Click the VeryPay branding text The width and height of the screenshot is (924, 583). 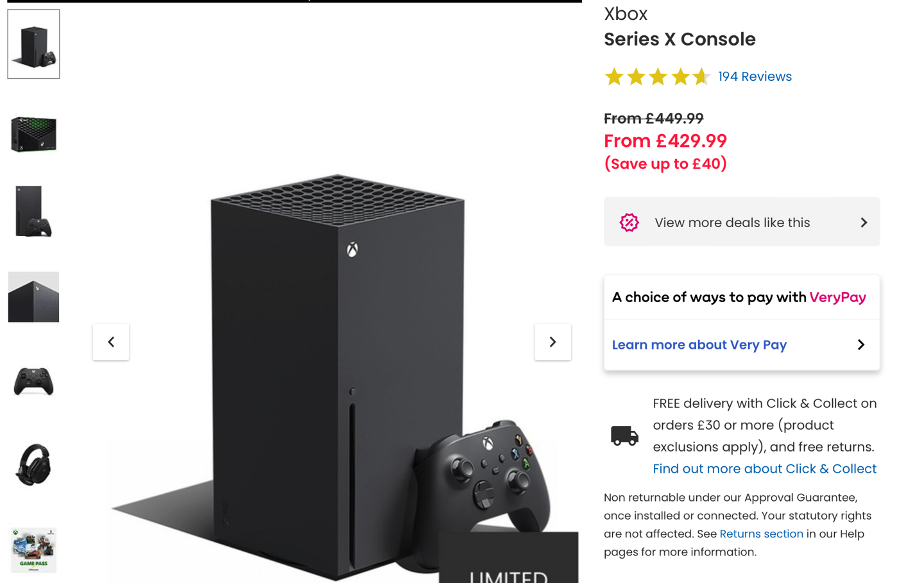pyautogui.click(x=838, y=297)
